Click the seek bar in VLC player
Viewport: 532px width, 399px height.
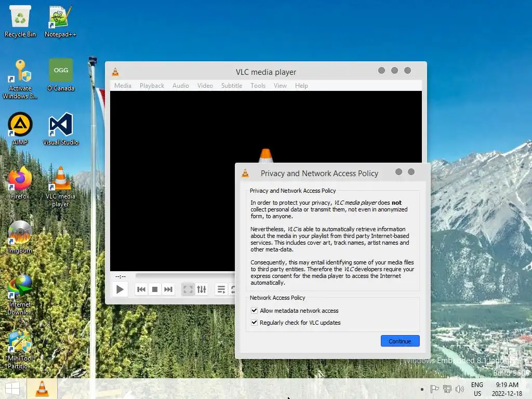point(185,275)
